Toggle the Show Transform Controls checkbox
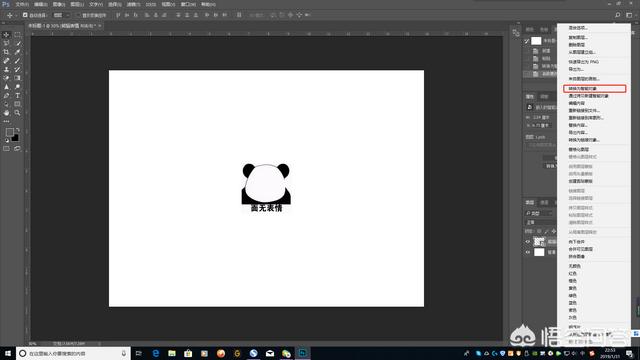This screenshot has width=640, height=360. point(79,15)
